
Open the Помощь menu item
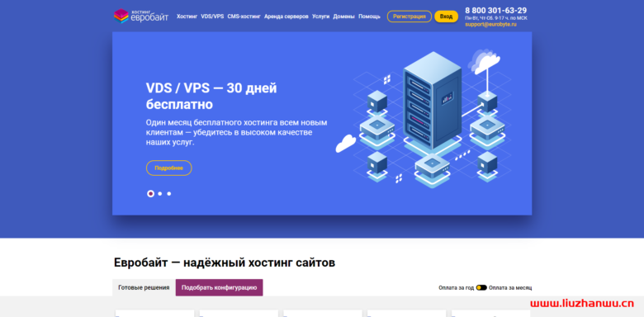[369, 17]
